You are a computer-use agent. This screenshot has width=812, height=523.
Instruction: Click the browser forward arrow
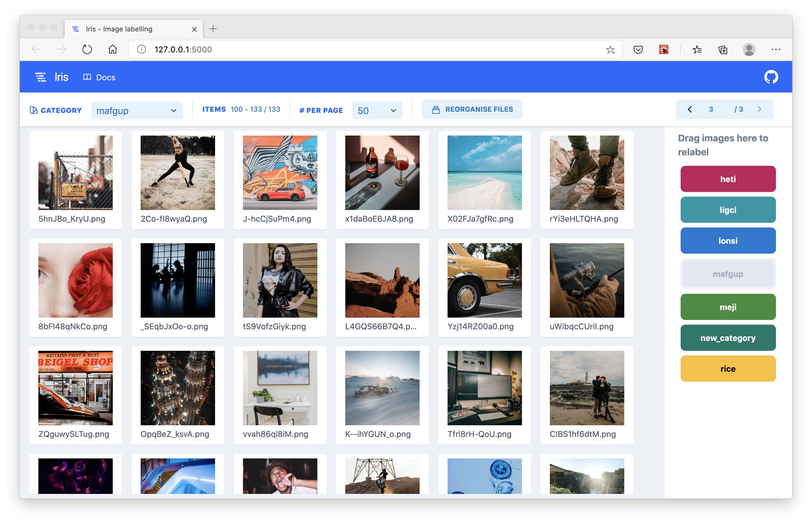tap(61, 49)
